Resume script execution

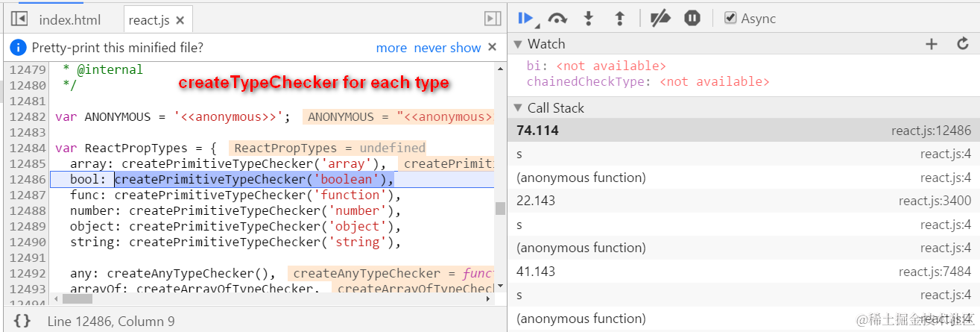[x=527, y=19]
